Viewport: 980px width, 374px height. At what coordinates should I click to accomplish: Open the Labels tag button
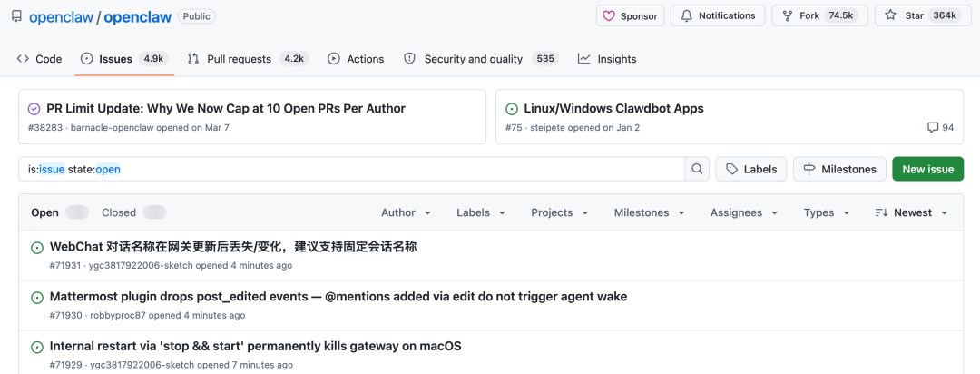point(750,169)
